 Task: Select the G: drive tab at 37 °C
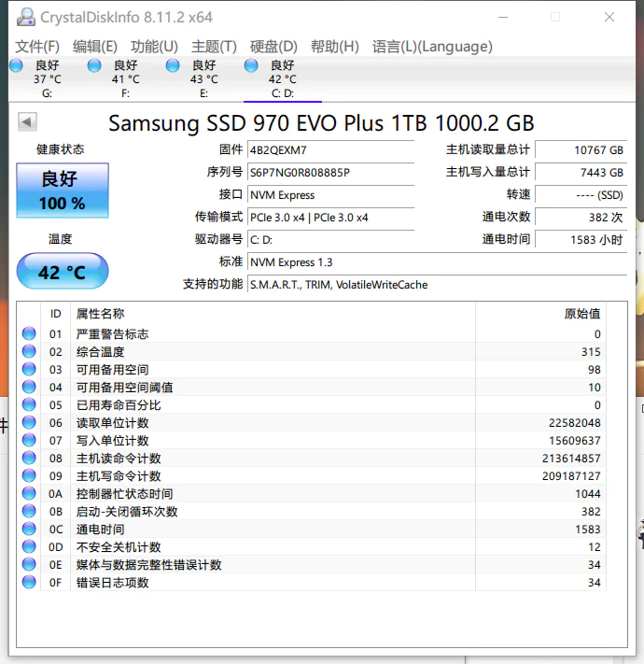click(47, 78)
